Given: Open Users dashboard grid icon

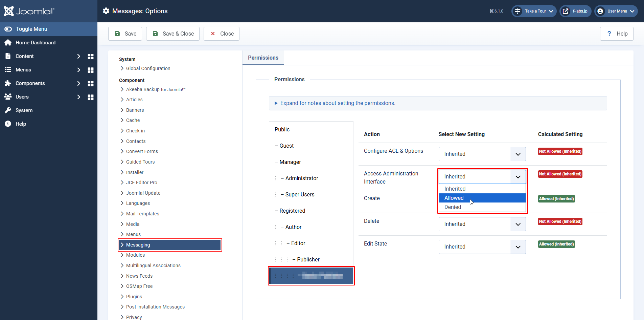Looking at the screenshot, I should pos(90,97).
